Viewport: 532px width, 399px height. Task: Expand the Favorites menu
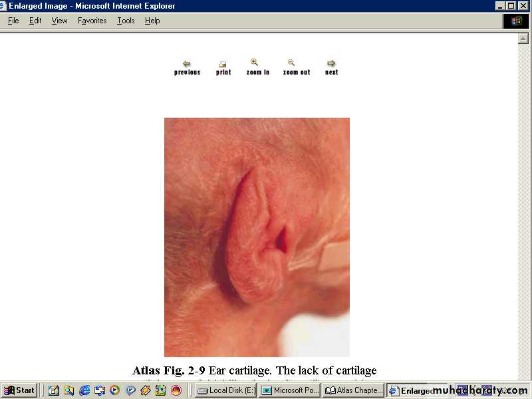92,21
